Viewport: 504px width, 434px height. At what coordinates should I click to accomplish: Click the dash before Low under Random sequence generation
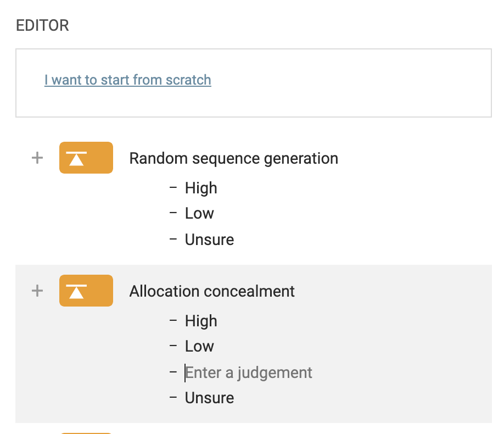click(x=173, y=213)
